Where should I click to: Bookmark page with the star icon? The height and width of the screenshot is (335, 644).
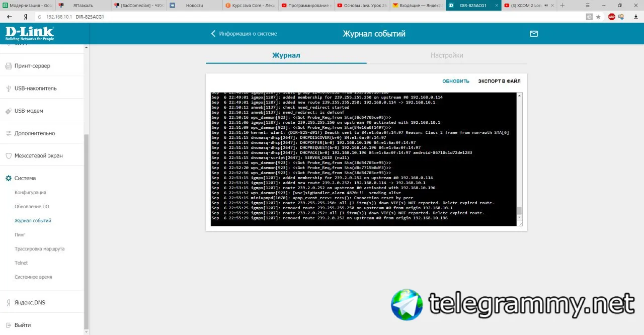point(598,17)
